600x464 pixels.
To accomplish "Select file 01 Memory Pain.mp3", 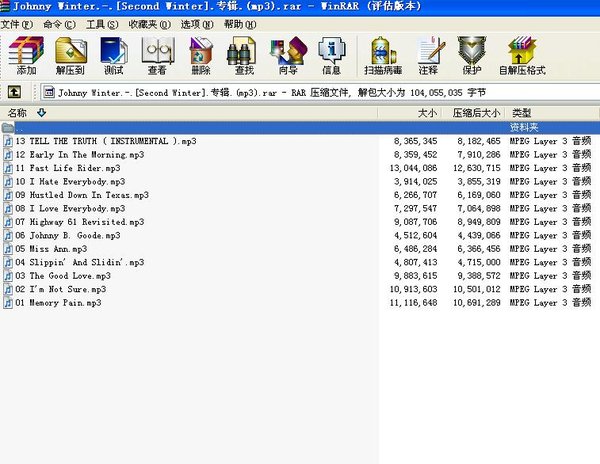I will pos(58,303).
